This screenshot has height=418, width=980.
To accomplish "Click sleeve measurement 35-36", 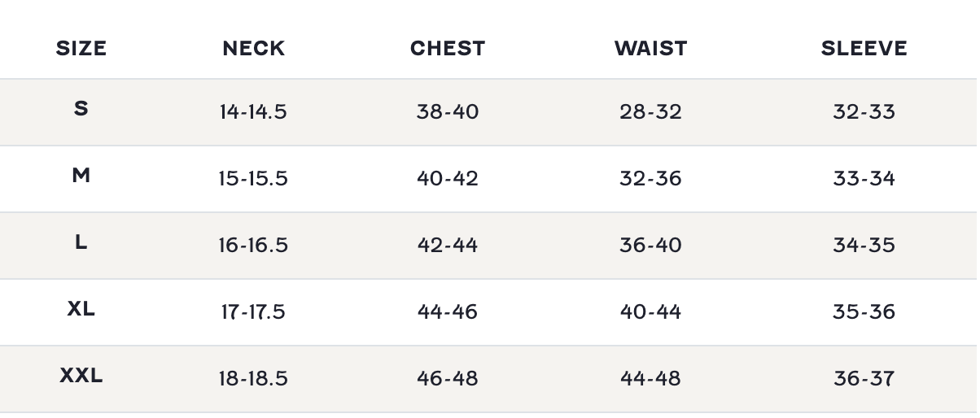I will (x=864, y=312).
